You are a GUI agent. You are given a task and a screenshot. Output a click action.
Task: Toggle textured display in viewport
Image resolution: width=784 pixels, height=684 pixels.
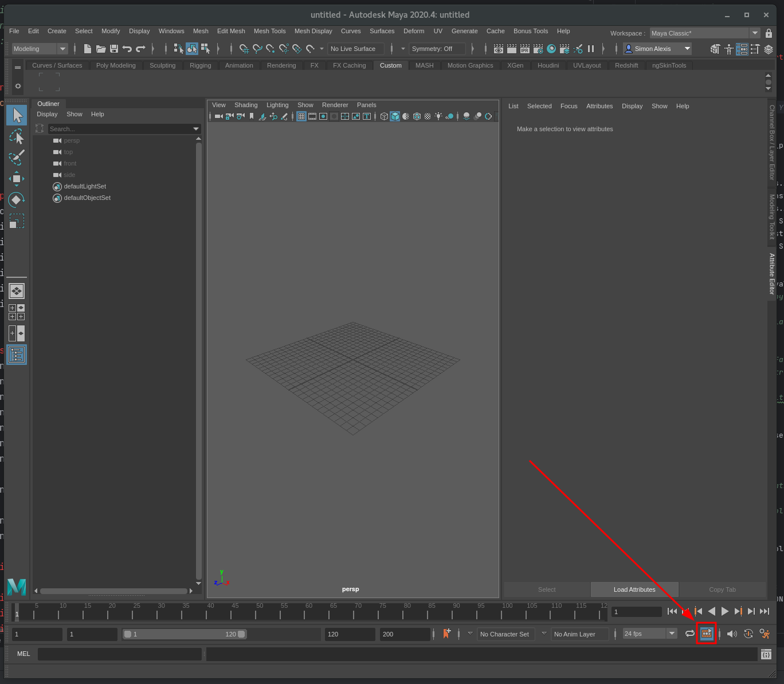point(428,116)
